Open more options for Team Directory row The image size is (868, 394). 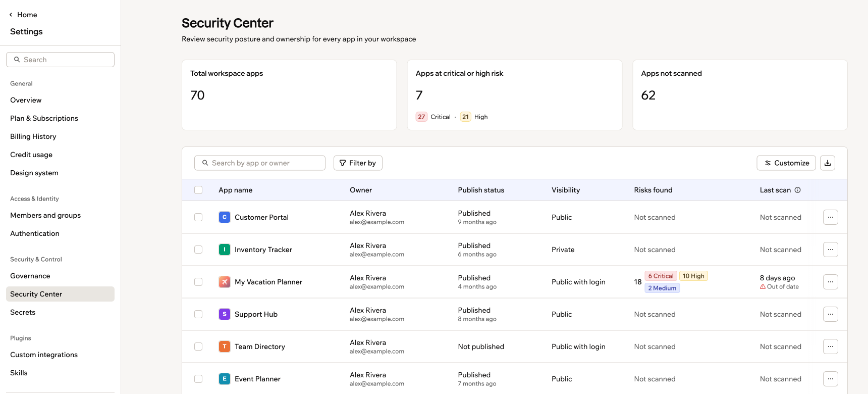831,347
